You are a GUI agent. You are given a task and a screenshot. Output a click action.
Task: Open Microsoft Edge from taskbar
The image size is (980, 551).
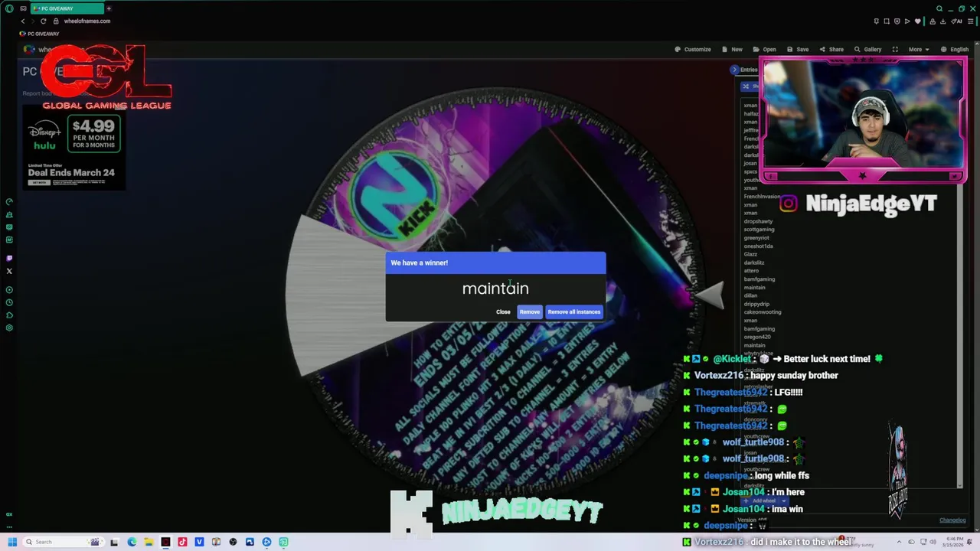[x=132, y=542]
